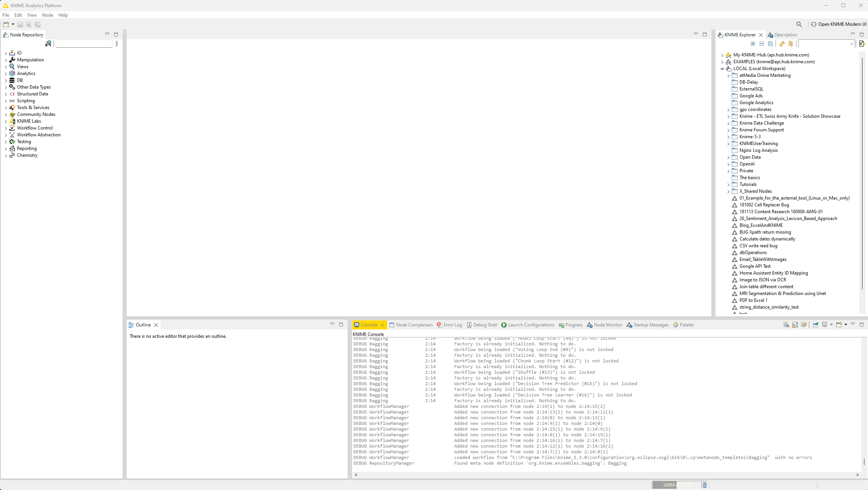Open the File menu
The height and width of the screenshot is (490, 868).
pyautogui.click(x=6, y=15)
